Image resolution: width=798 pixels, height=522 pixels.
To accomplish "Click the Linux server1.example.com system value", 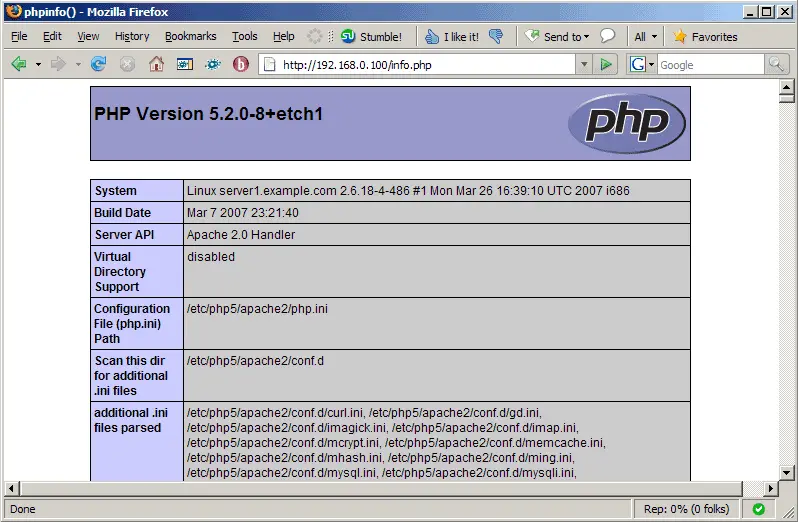I will click(408, 191).
